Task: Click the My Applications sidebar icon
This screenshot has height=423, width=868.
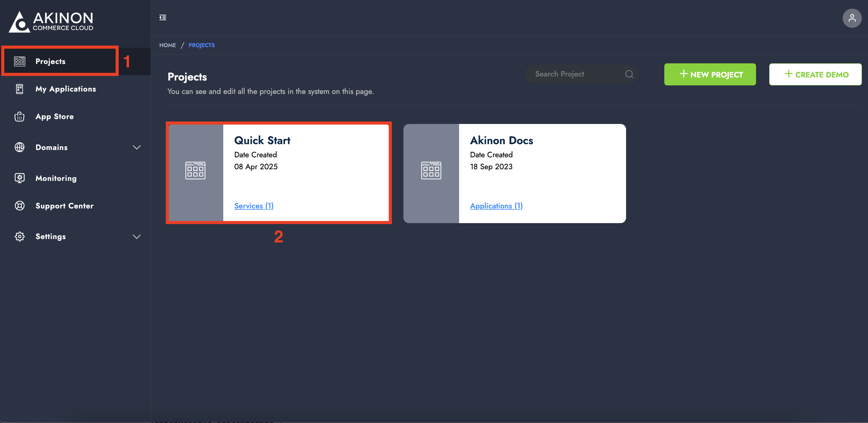Action: [20, 89]
